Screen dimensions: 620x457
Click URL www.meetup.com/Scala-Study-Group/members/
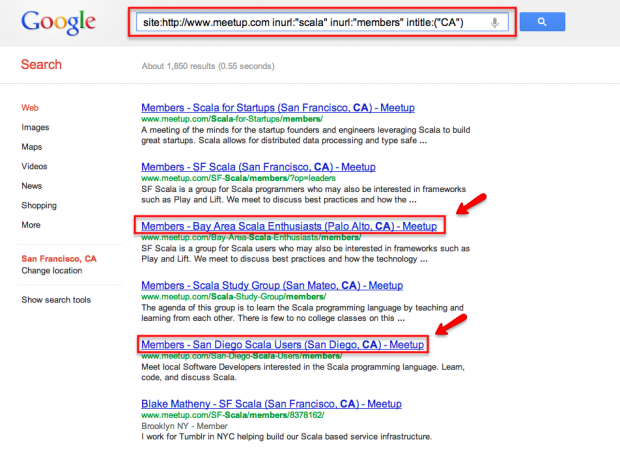coord(234,296)
